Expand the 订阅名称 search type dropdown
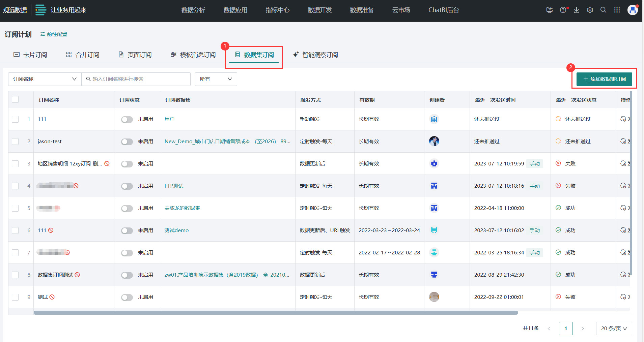This screenshot has width=644, height=342. pos(45,79)
